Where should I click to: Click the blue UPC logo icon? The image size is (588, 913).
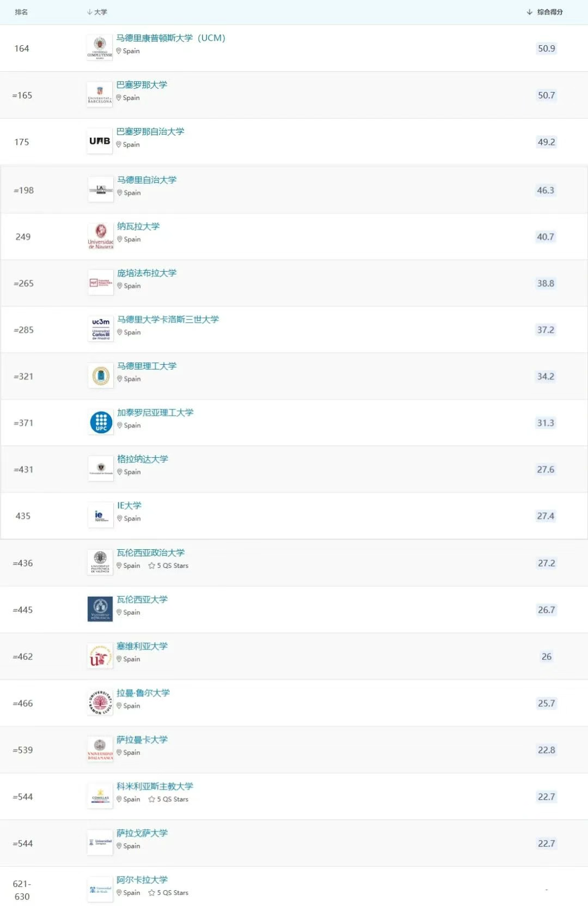[101, 422]
